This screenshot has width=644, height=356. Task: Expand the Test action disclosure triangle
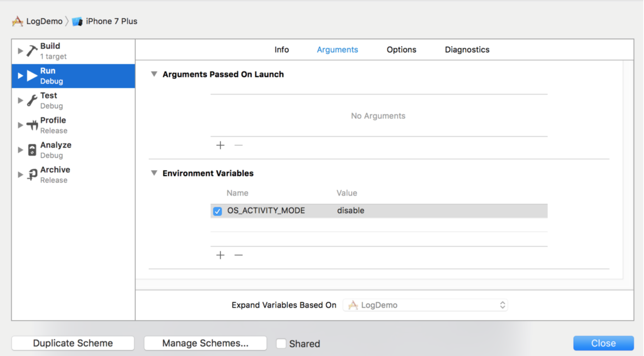[x=20, y=100]
